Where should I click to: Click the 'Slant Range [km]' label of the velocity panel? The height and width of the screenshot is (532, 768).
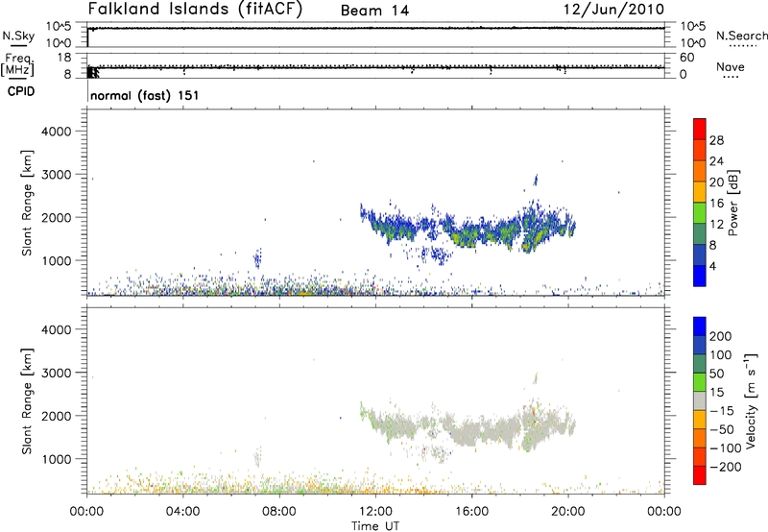click(x=27, y=401)
